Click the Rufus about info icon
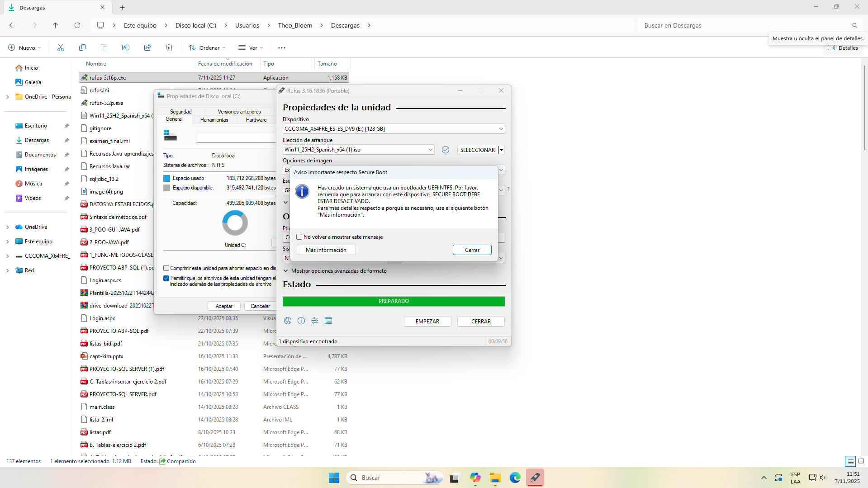The height and width of the screenshot is (488, 868). pos(301,321)
